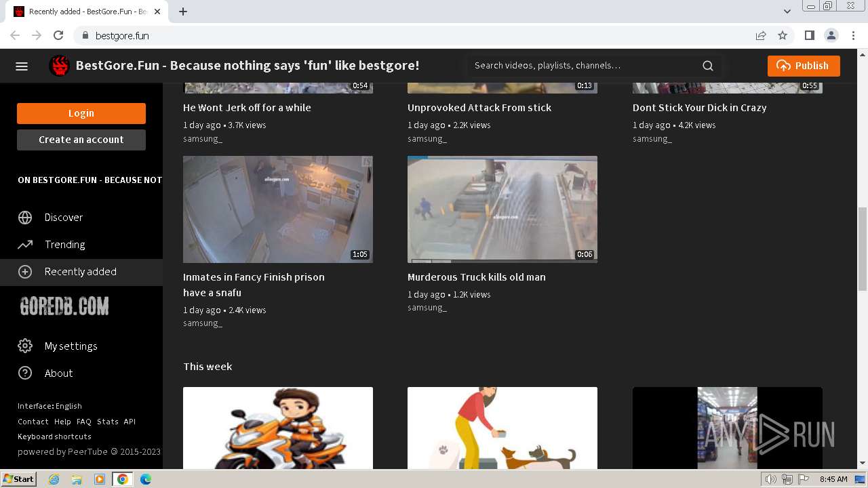This screenshot has height=488, width=868.
Task: Open Chrome profile avatar
Action: coord(831,35)
